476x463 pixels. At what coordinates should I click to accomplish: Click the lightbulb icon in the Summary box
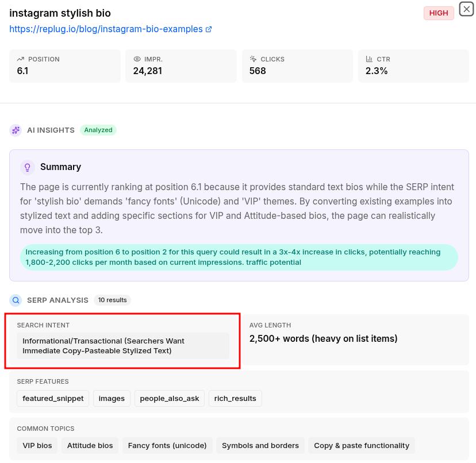[28, 167]
